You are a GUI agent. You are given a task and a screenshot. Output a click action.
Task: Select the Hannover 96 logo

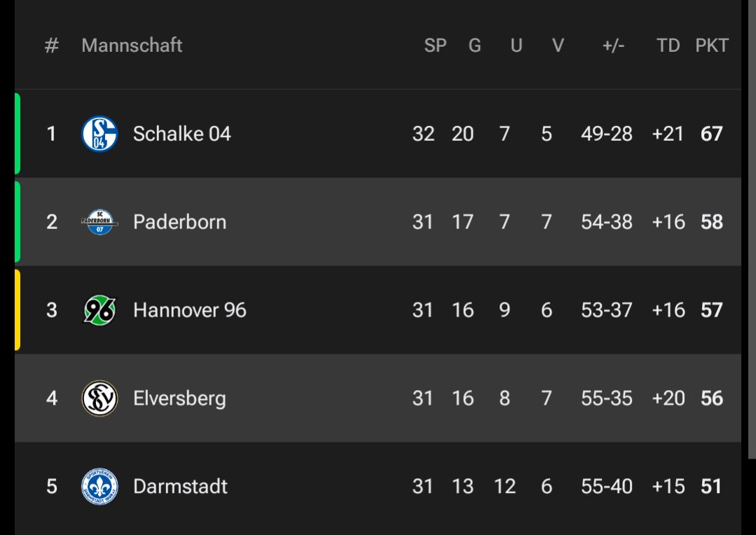click(x=99, y=310)
